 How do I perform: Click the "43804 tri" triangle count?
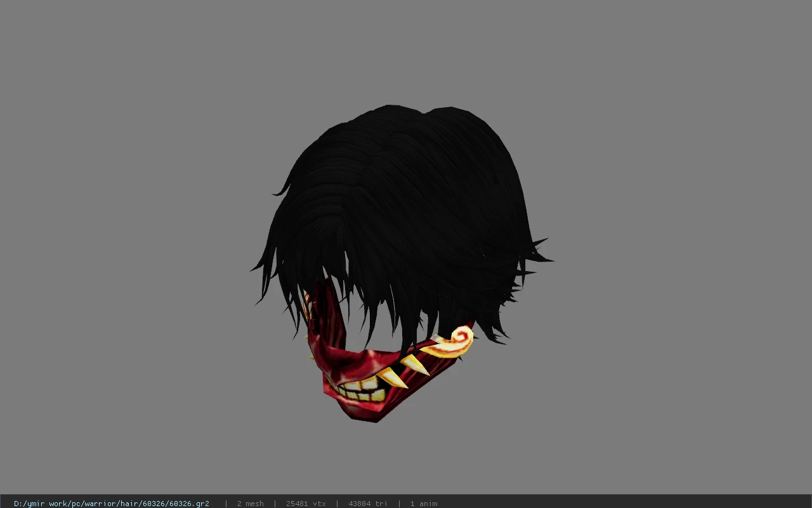[x=368, y=504]
